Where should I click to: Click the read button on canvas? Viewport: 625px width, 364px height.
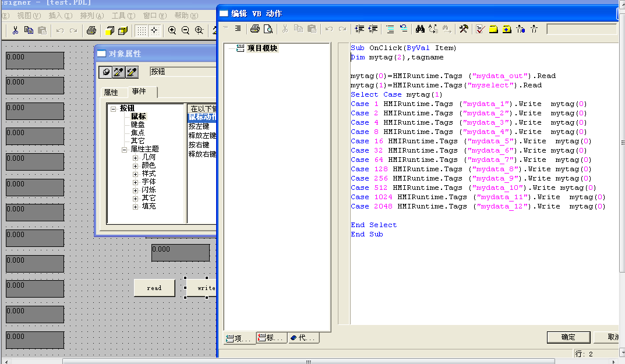coord(154,288)
